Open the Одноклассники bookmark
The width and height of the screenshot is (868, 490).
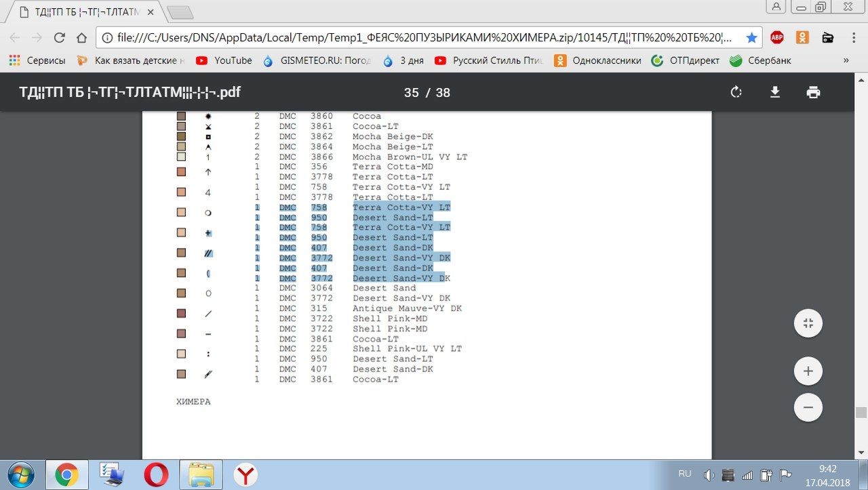597,60
